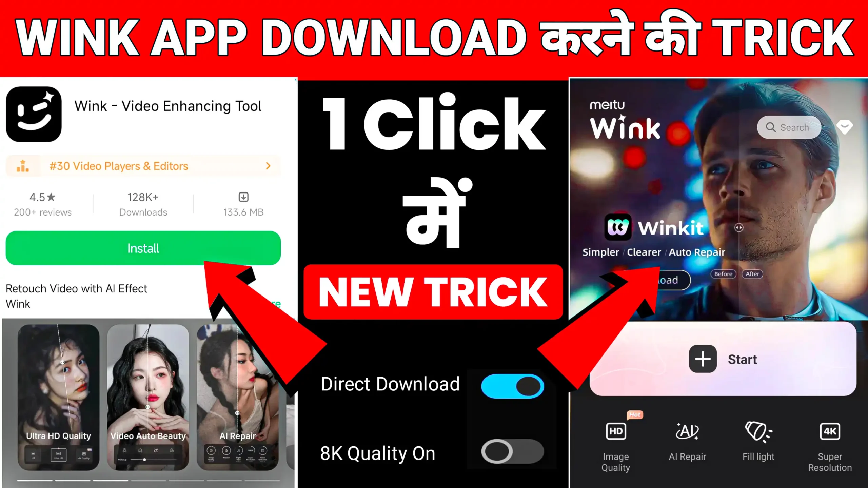Toggle the Direct Download switch on
868x488 pixels.
point(512,385)
